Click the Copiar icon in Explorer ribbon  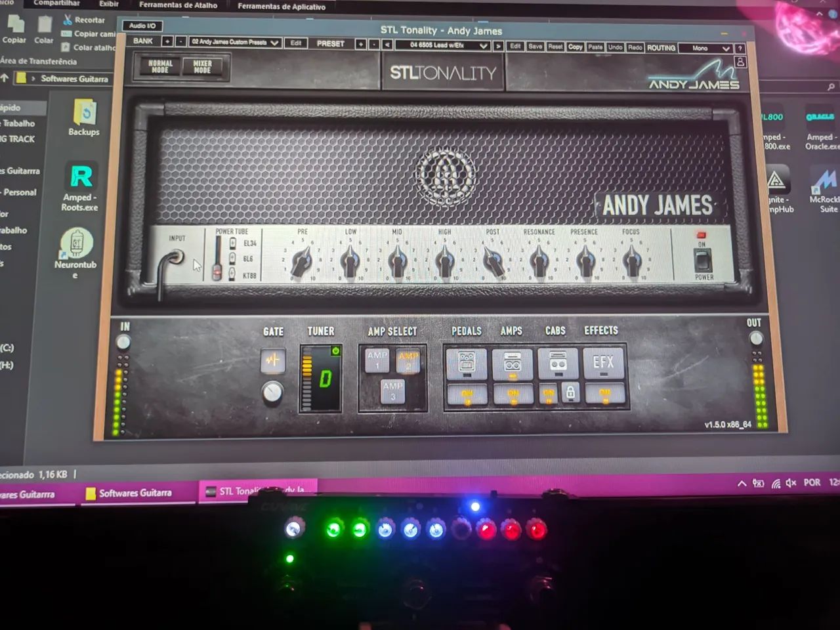(14, 30)
